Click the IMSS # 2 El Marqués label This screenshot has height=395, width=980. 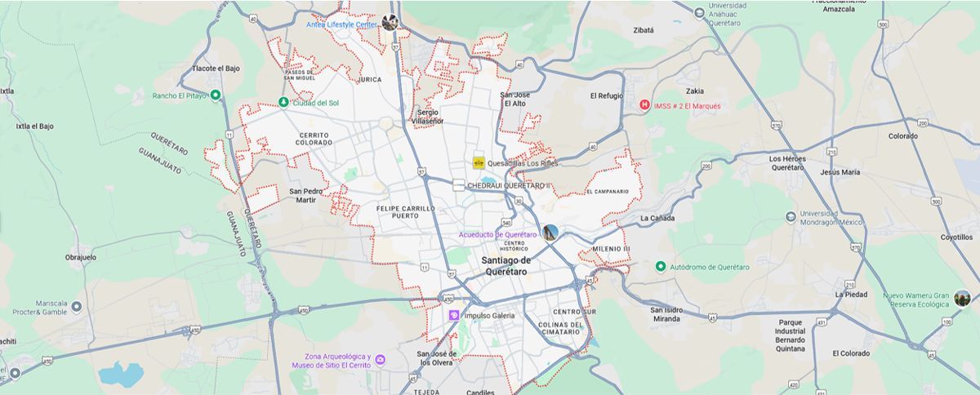pos(686,104)
